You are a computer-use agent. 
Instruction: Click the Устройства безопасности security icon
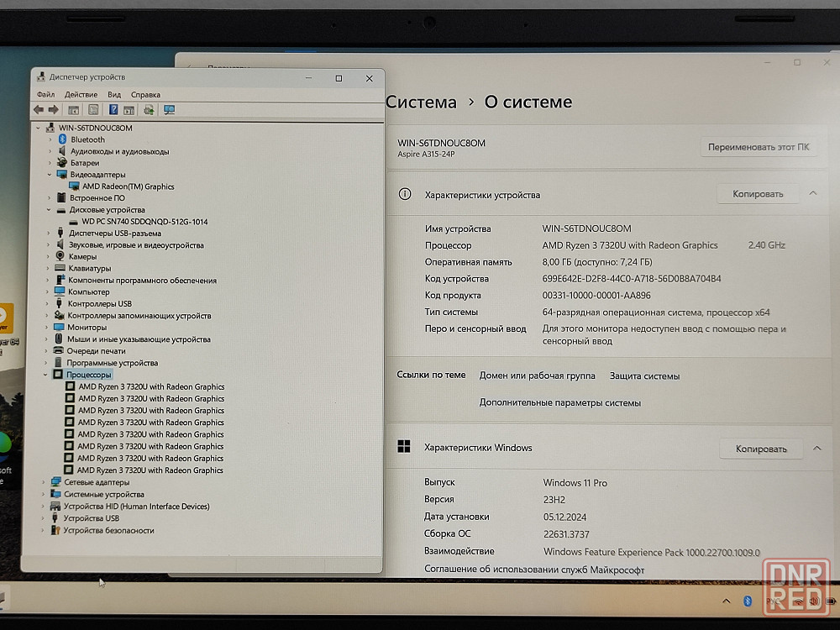coord(55,530)
